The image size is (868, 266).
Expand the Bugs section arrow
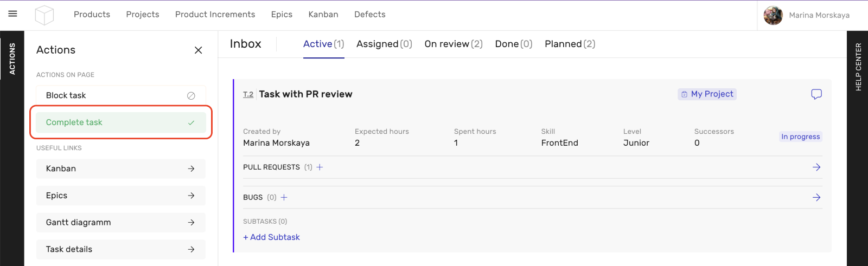click(x=816, y=198)
